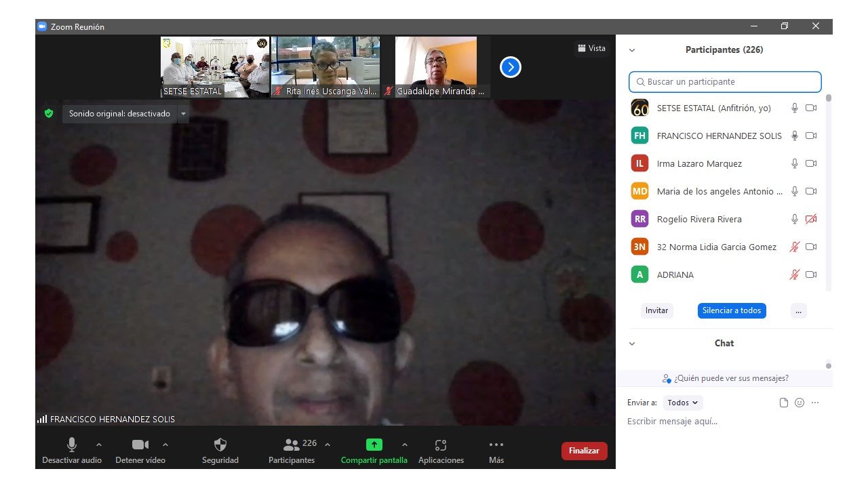Screen dimensions: 868x488
Task: Click FH avatar of Francisco Hernandez Solis
Action: coord(639,136)
